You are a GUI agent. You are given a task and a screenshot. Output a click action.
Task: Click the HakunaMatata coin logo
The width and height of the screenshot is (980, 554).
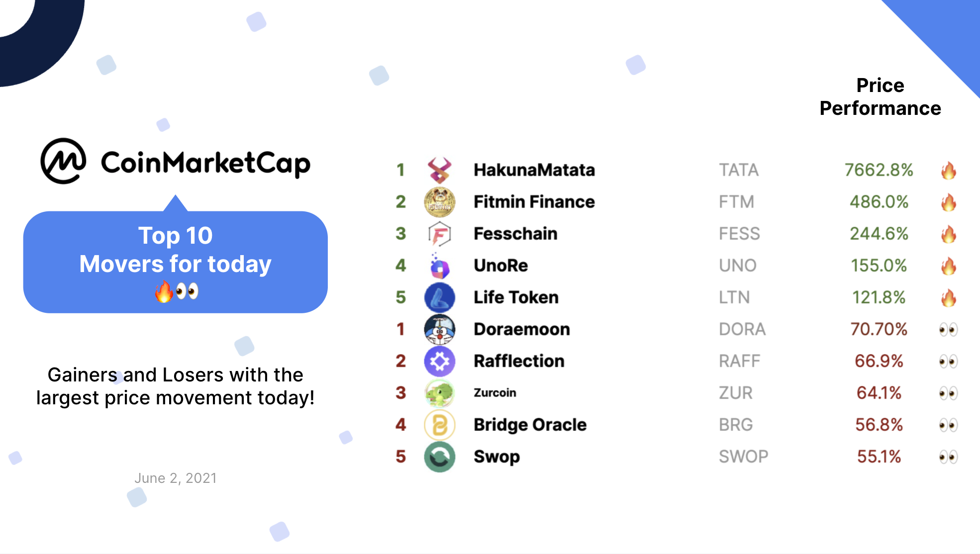(440, 170)
